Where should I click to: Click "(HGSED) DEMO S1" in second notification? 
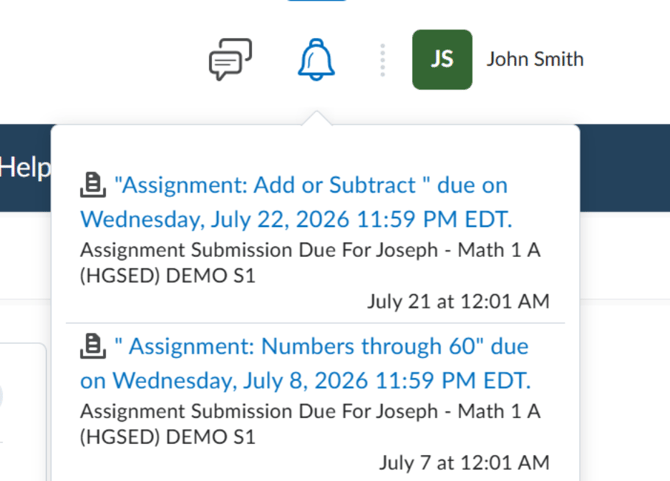point(168,437)
